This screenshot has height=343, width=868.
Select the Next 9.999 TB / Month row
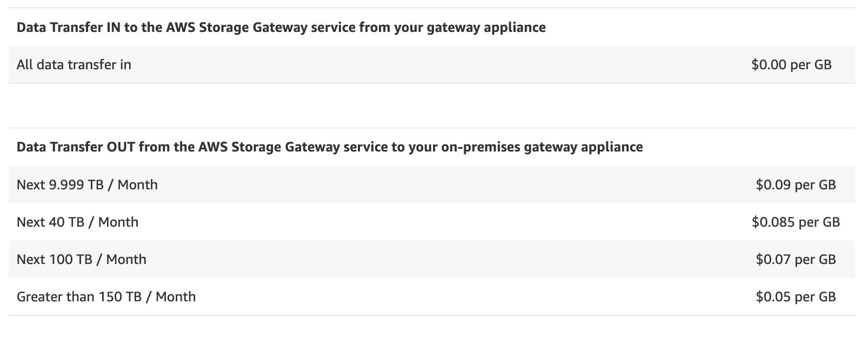[432, 184]
